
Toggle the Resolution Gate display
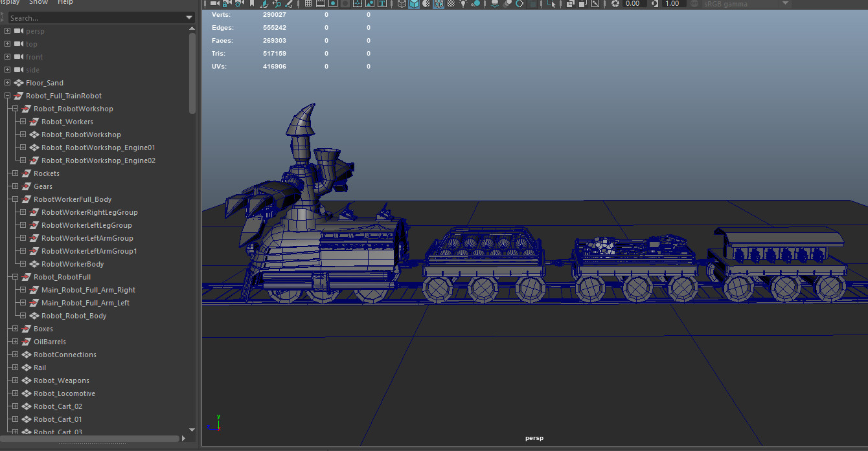pyautogui.click(x=332, y=4)
